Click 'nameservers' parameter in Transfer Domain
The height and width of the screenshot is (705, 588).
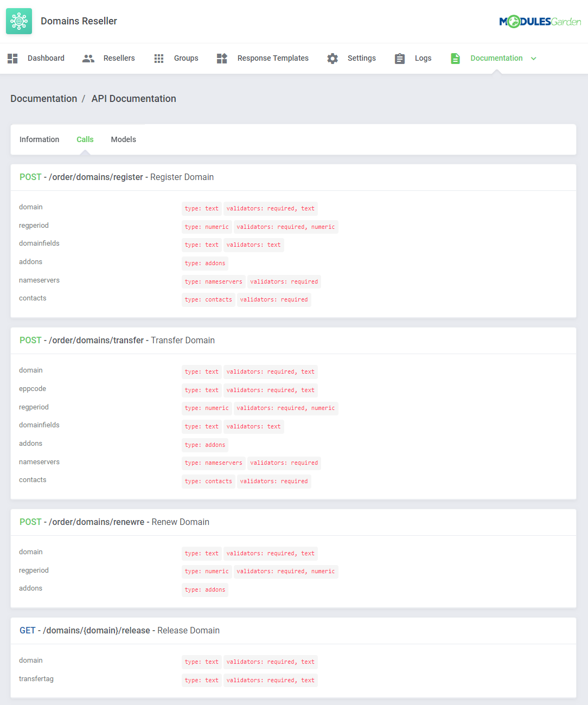[x=39, y=462]
